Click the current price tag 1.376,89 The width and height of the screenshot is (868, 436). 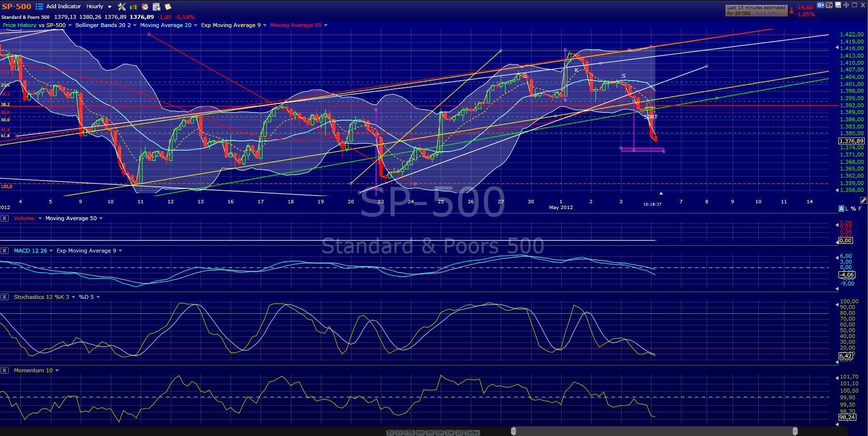tap(852, 141)
